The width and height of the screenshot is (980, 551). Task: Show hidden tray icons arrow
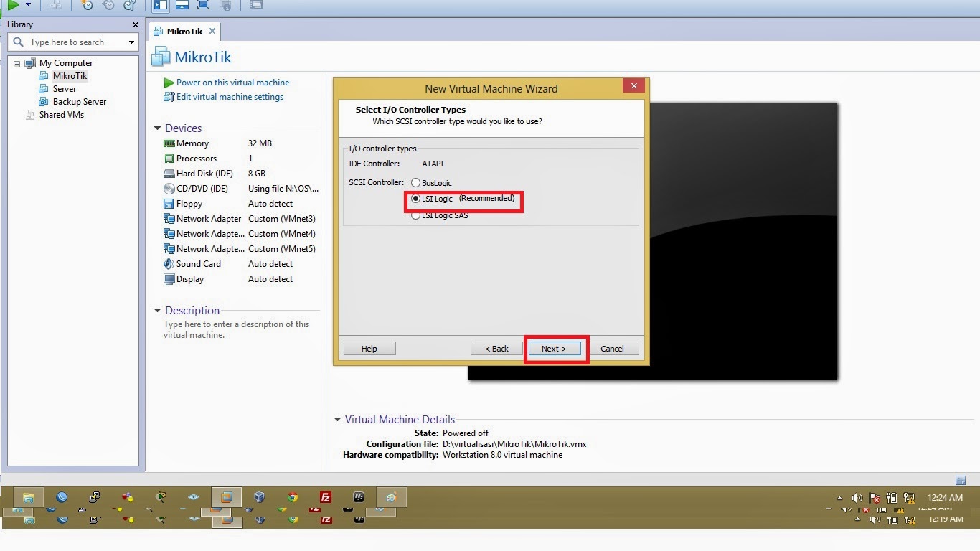pos(840,498)
